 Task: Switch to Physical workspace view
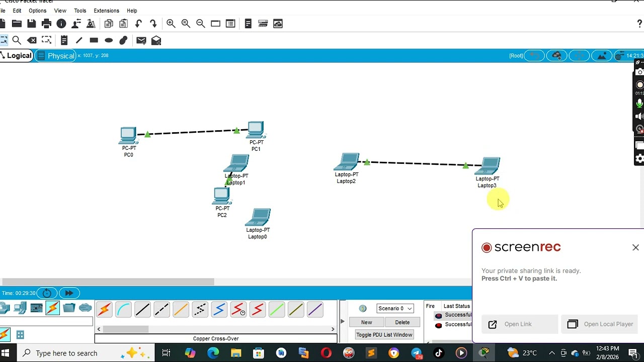pyautogui.click(x=56, y=56)
